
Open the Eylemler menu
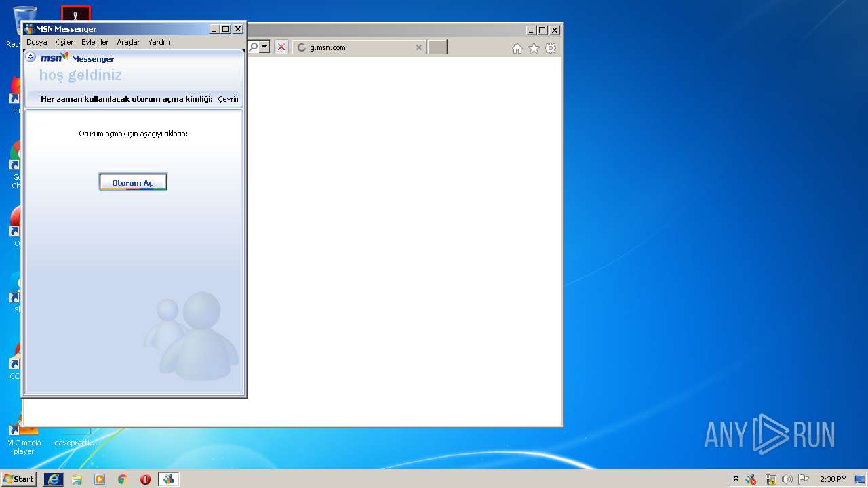point(95,42)
